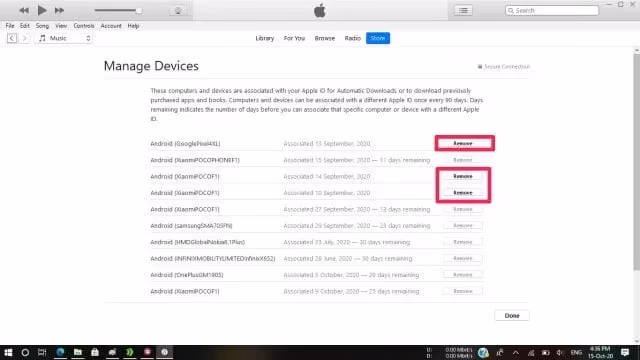Open the Up Next list icon
640x360 pixels.
pyautogui.click(x=463, y=10)
